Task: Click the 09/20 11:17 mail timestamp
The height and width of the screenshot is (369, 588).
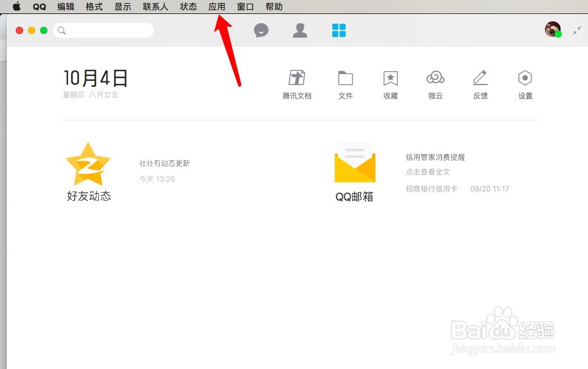Action: pos(490,189)
